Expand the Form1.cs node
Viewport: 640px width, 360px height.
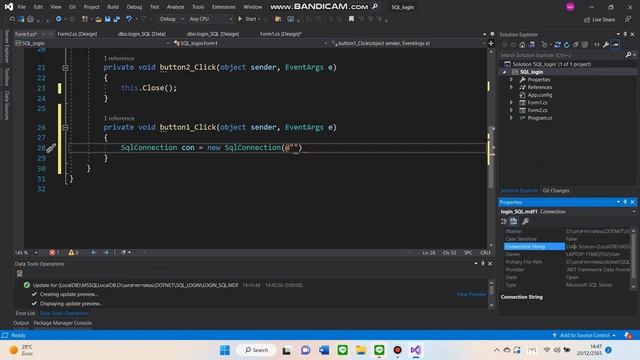(x=511, y=102)
